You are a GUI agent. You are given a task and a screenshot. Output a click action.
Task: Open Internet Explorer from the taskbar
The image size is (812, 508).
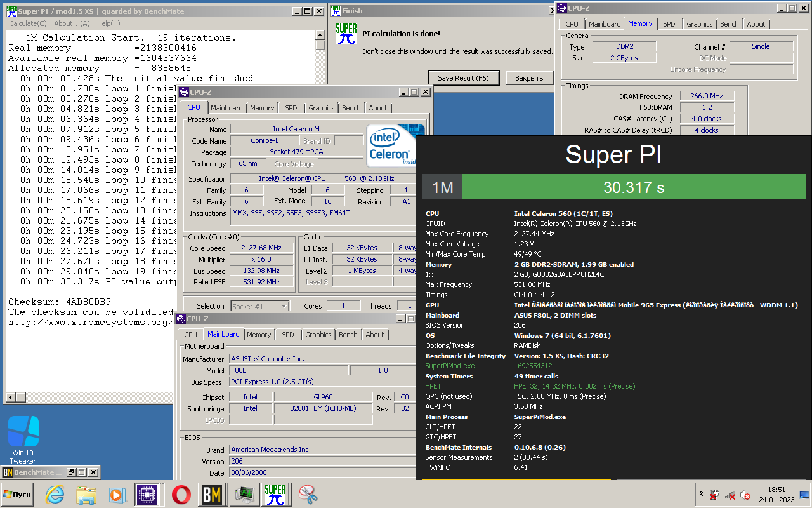click(x=55, y=494)
